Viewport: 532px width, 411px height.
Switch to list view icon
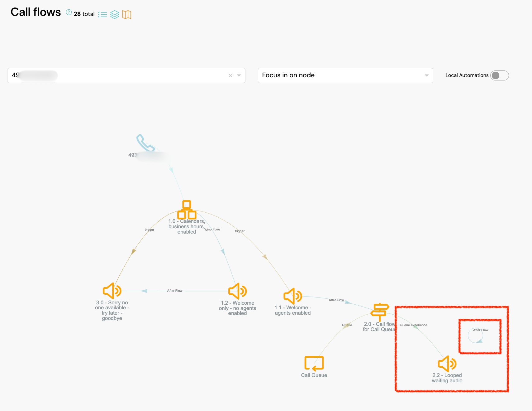(102, 15)
